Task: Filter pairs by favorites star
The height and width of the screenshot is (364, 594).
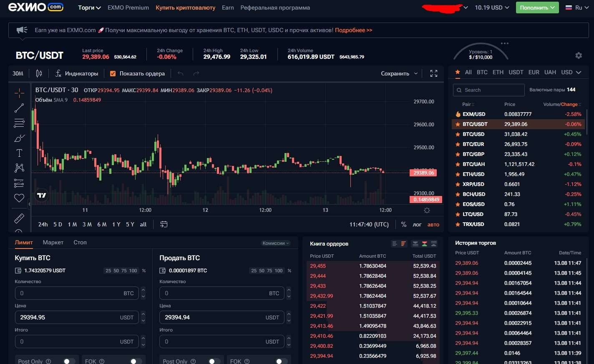Action: [x=458, y=72]
